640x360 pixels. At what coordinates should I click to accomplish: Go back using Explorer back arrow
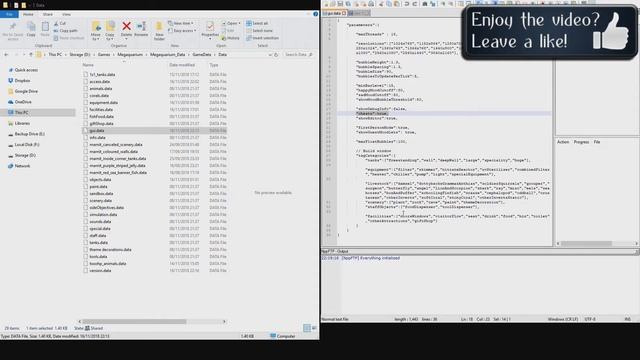(x=6, y=54)
